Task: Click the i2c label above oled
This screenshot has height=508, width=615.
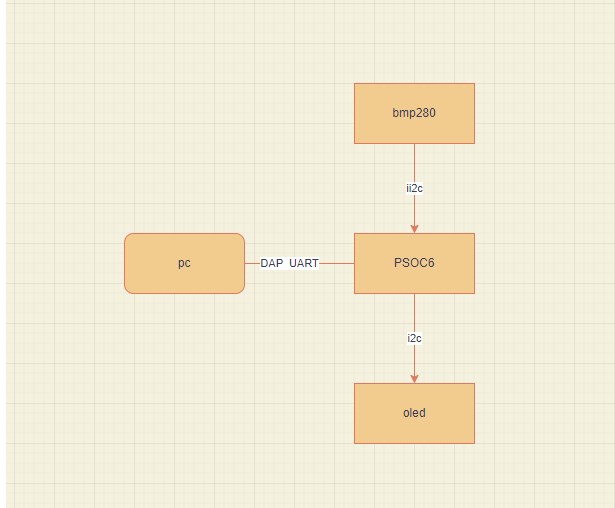Action: click(414, 338)
